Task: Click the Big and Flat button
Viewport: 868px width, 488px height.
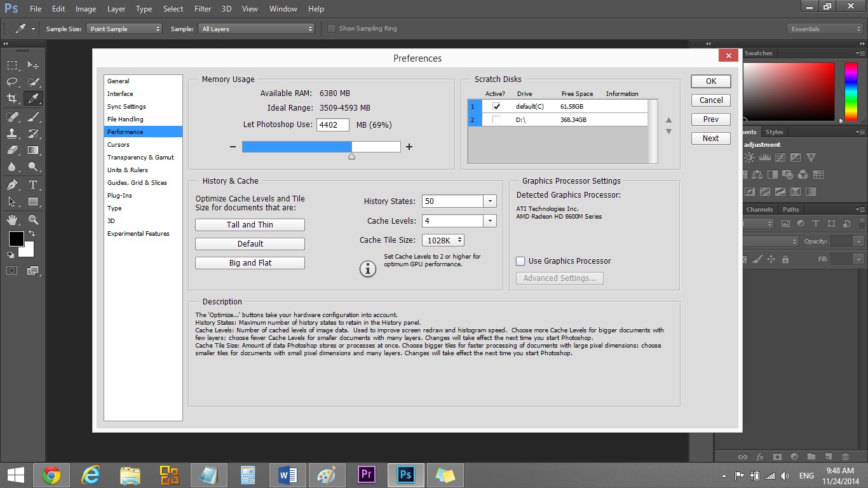Action: (x=250, y=263)
